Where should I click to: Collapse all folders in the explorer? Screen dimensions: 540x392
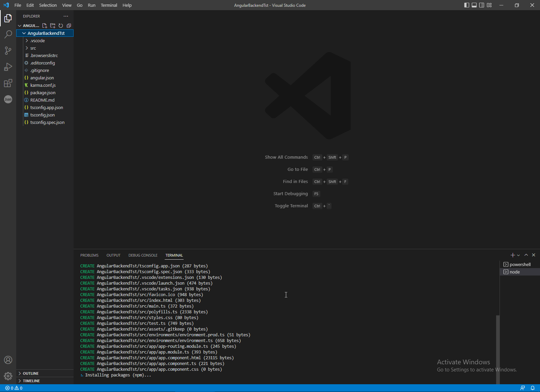pyautogui.click(x=69, y=25)
